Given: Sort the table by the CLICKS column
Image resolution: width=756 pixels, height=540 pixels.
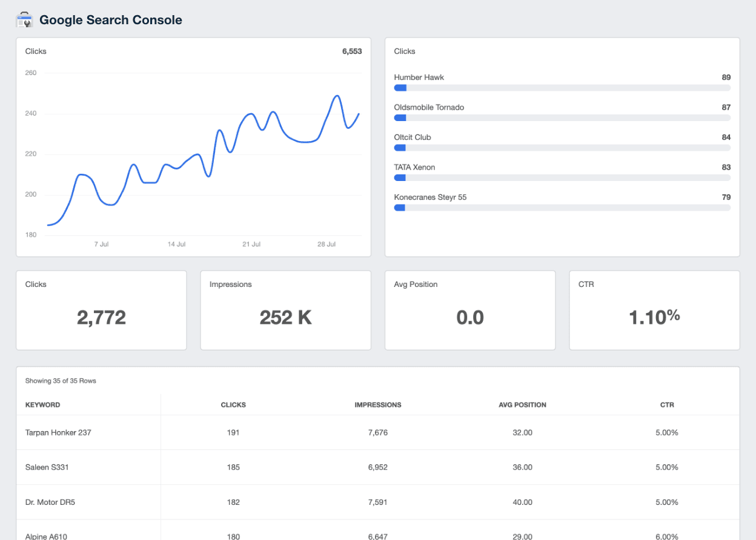Looking at the screenshot, I should coord(233,404).
